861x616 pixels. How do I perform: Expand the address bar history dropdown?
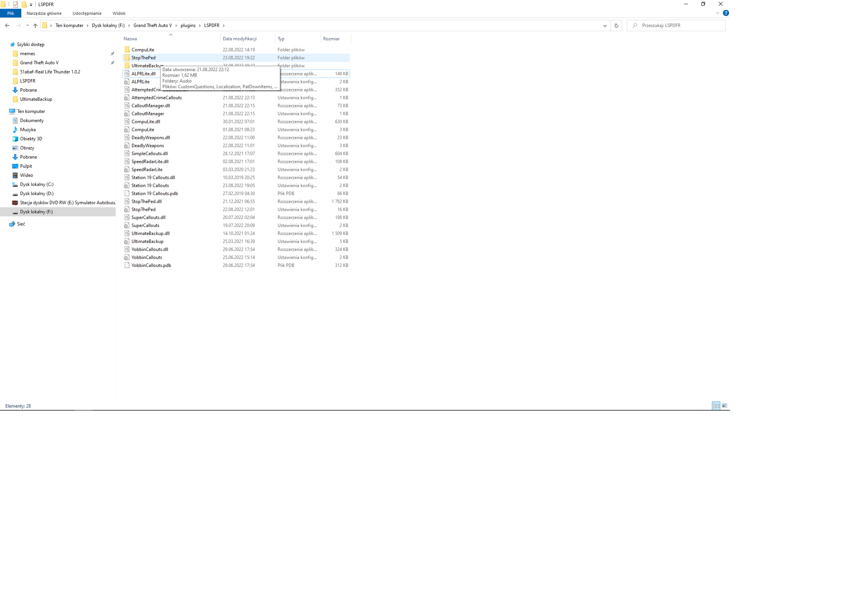(605, 25)
